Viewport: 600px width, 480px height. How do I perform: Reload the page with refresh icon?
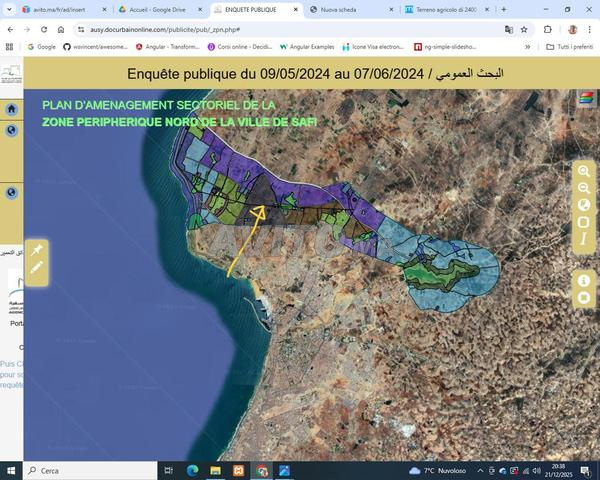click(44, 29)
